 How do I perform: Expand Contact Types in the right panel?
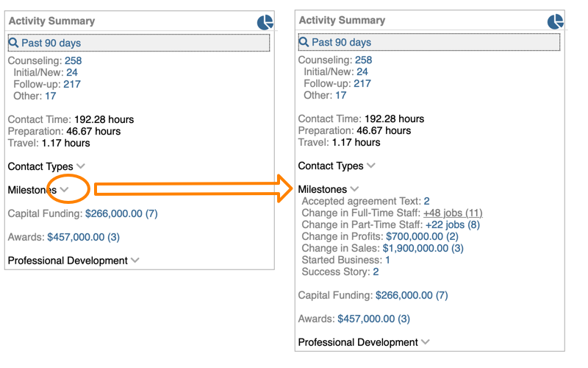click(x=371, y=166)
